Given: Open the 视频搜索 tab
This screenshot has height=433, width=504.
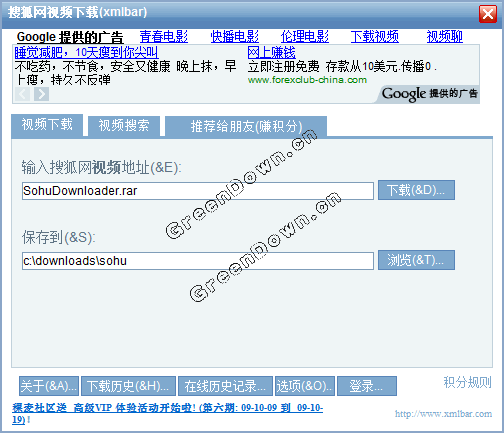Looking at the screenshot, I should tap(124, 126).
